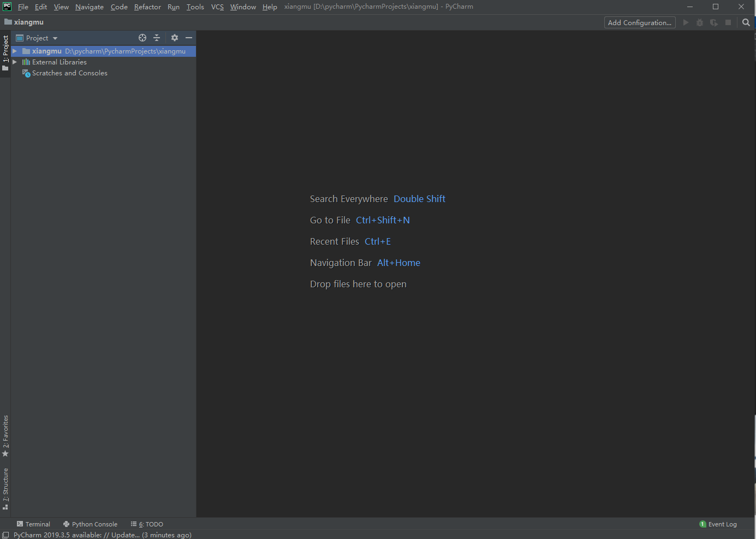This screenshot has width=756, height=539.
Task: Click the tool windows toggle icon in status bar
Action: tap(5, 535)
